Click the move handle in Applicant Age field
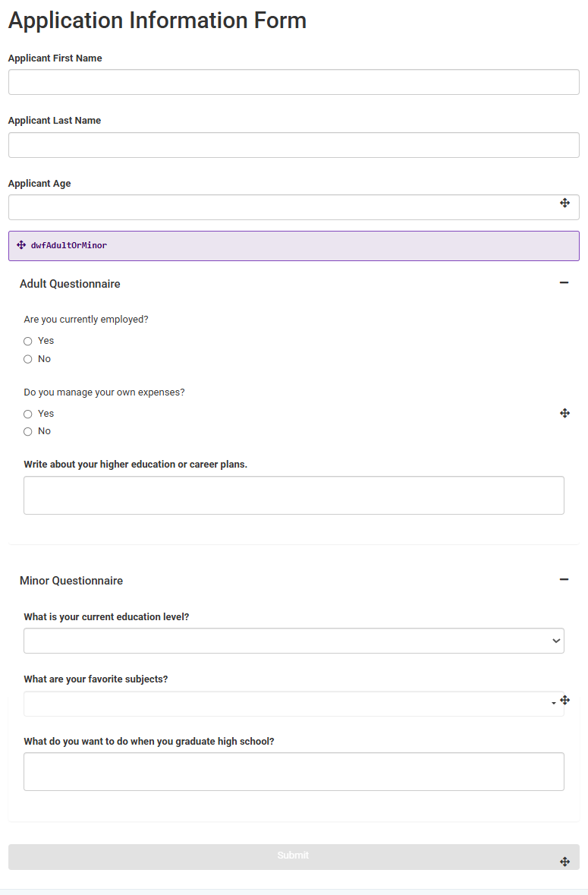The image size is (588, 895). [x=564, y=203]
